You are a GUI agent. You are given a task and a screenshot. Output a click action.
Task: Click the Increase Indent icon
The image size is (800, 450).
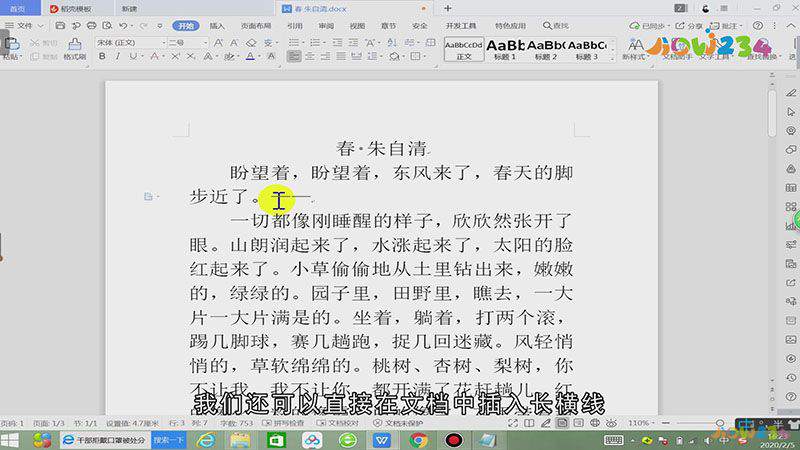pyautogui.click(x=353, y=43)
